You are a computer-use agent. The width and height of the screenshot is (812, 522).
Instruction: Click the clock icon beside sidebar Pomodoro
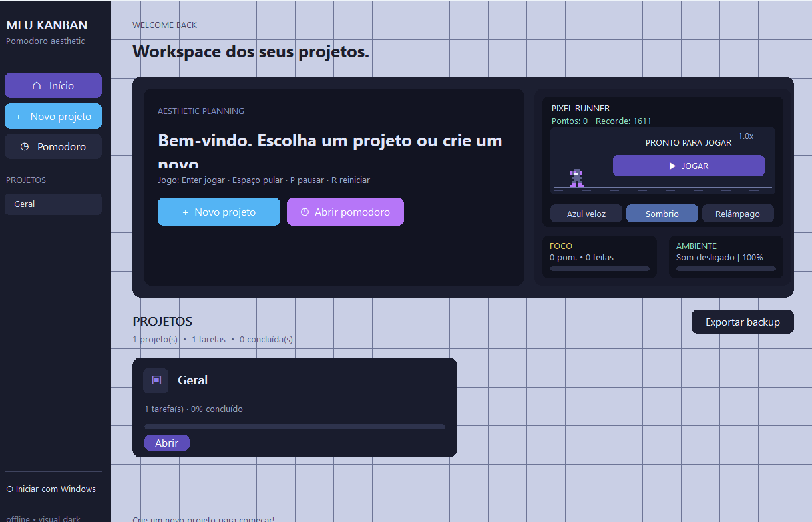pos(25,146)
